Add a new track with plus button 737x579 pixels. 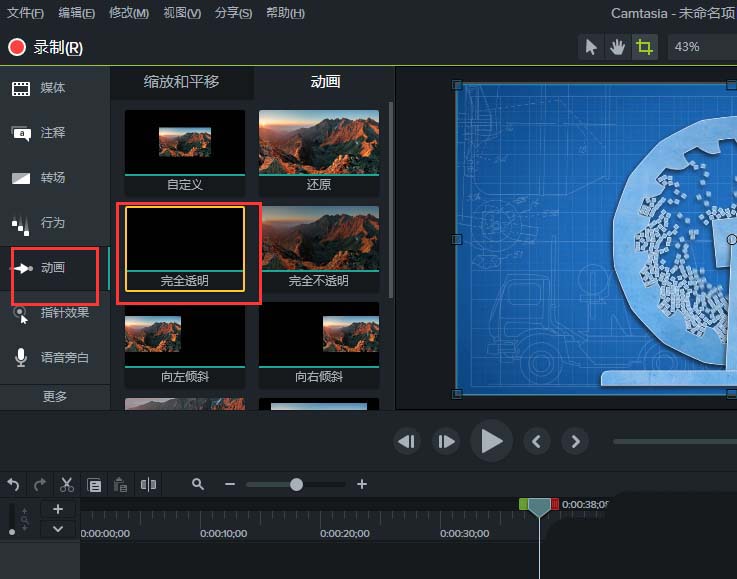click(58, 510)
